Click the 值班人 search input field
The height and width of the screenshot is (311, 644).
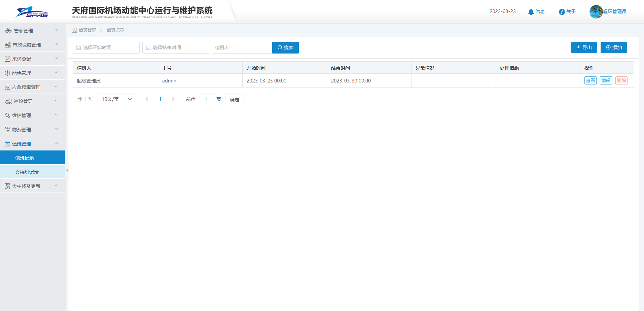coord(242,47)
